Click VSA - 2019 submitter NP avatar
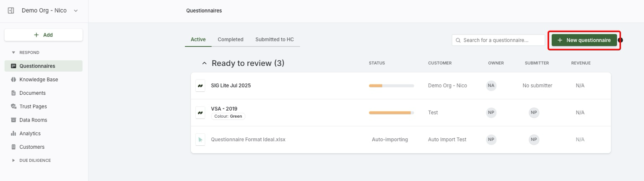 tap(534, 113)
